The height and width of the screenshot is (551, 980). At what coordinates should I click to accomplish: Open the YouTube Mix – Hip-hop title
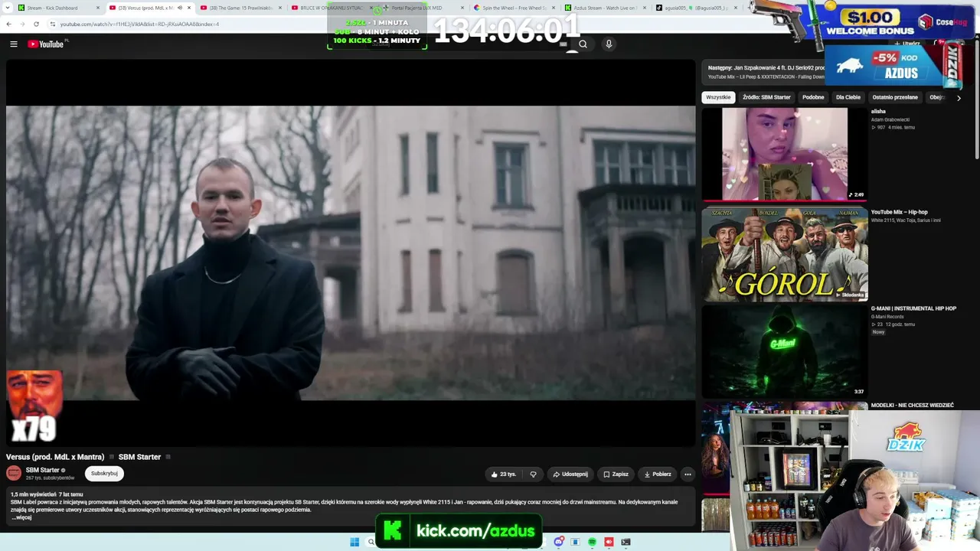[x=899, y=212]
